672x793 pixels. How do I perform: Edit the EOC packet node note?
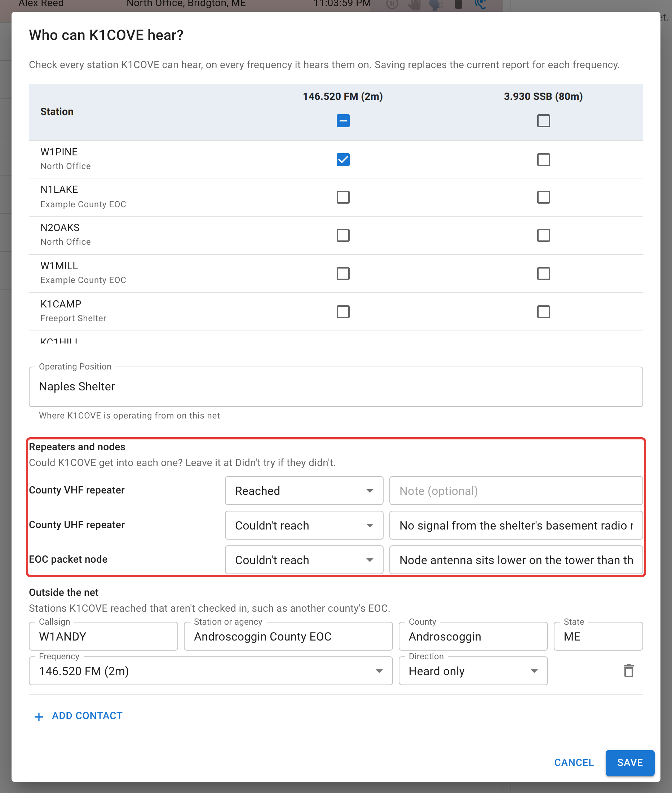(516, 560)
